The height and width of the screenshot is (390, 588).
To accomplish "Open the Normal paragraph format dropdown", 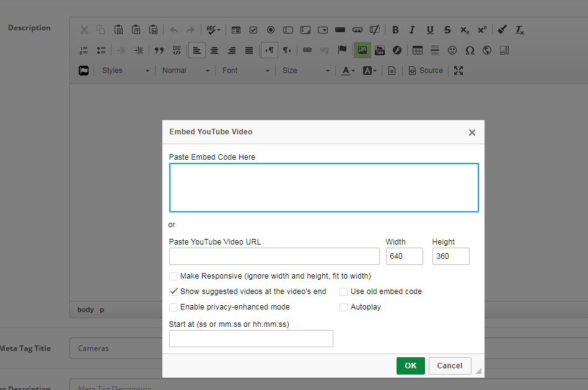I will pyautogui.click(x=185, y=71).
